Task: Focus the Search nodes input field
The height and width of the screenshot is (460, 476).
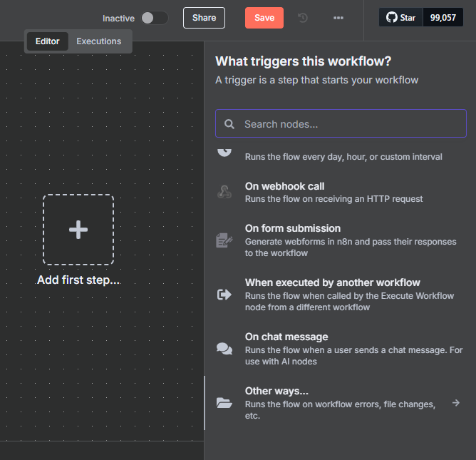Action: coord(341,123)
